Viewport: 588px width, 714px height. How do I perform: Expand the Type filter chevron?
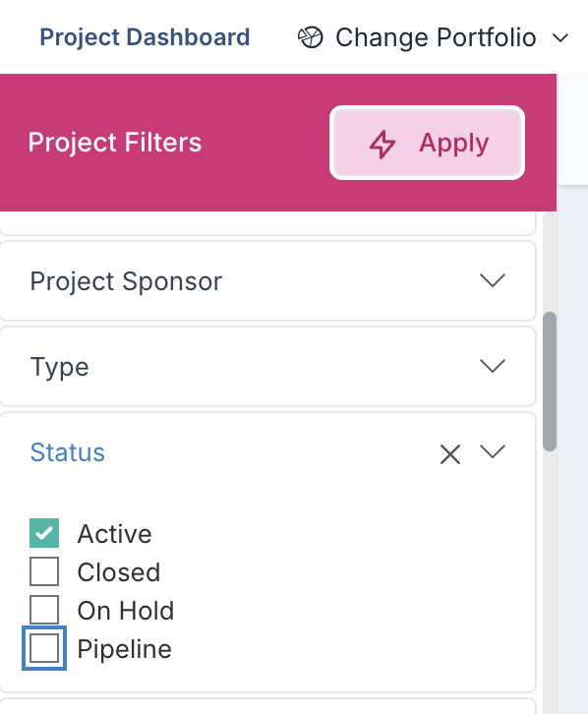point(493,366)
